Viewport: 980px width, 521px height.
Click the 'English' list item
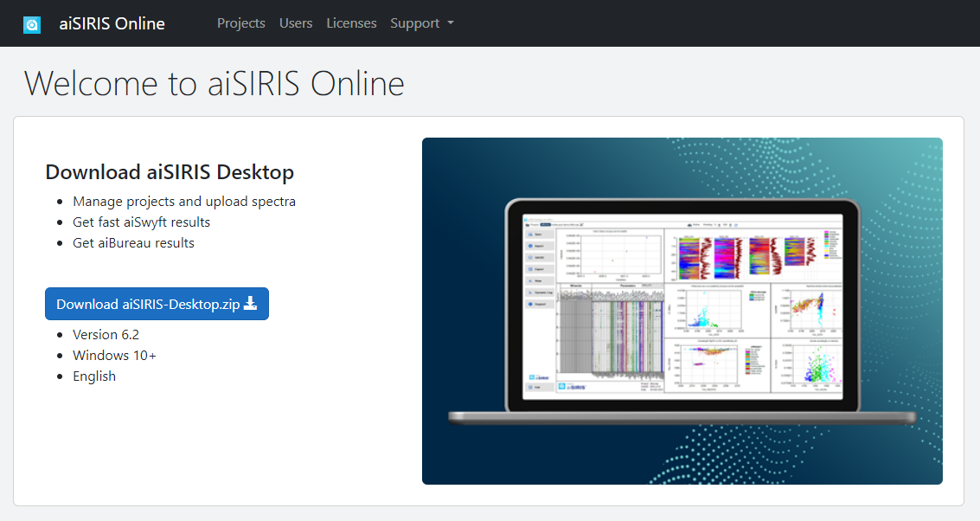point(93,376)
